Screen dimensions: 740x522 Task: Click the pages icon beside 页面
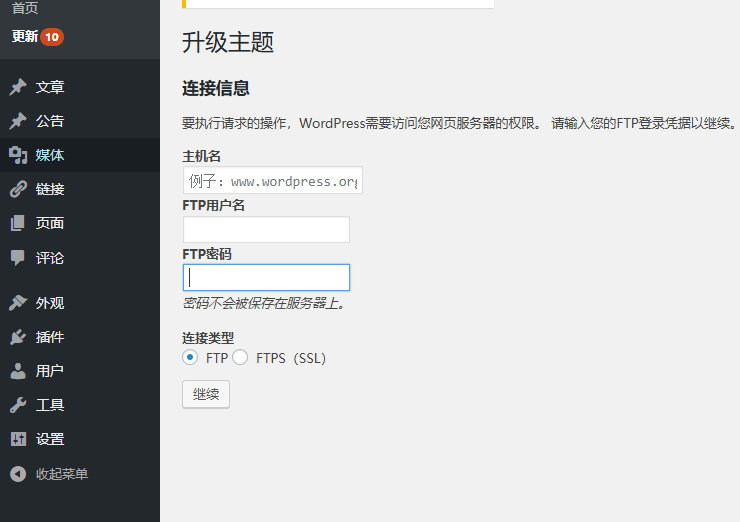(18, 223)
